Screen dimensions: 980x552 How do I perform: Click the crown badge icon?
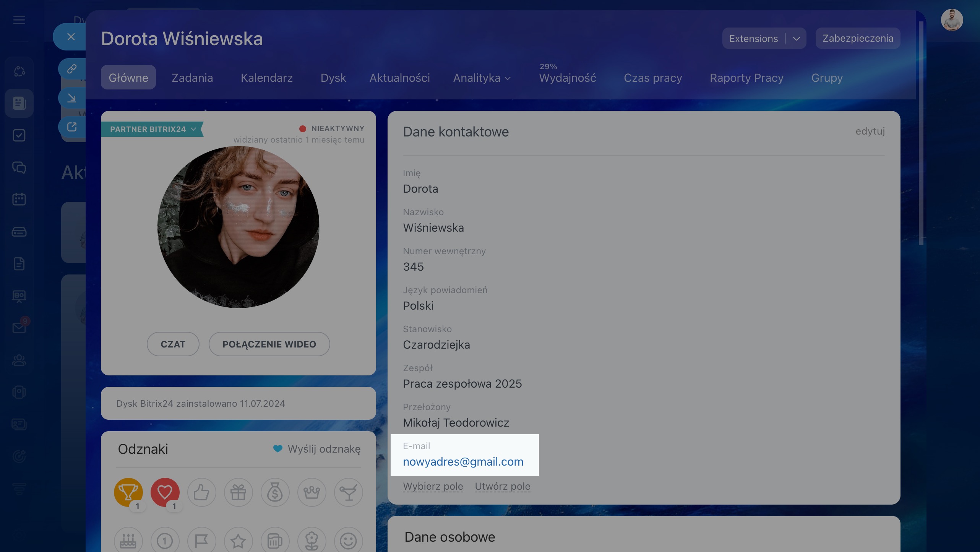tap(312, 492)
